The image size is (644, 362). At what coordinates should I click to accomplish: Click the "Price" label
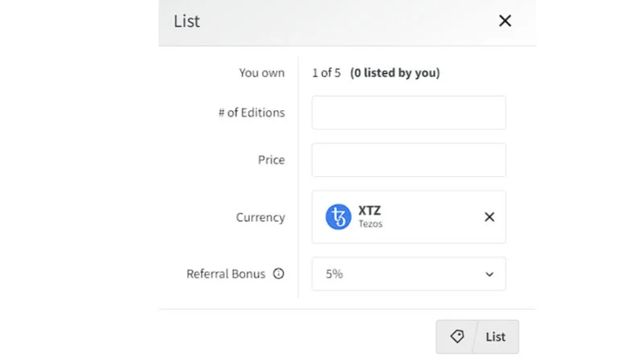271,160
